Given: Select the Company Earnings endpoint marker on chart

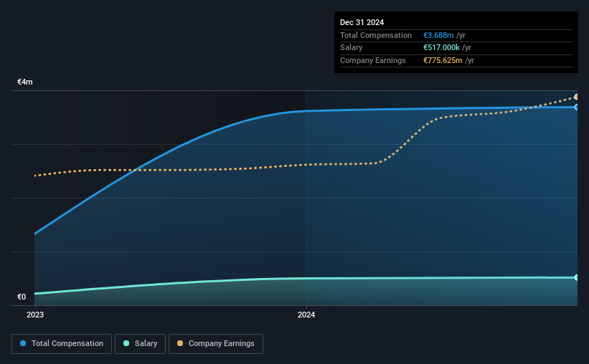Looking at the screenshot, I should click(x=576, y=97).
